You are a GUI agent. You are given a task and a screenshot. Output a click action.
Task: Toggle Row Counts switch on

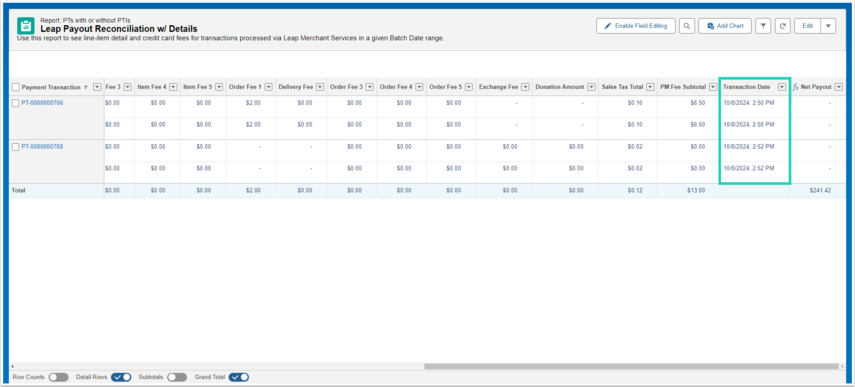click(x=58, y=377)
